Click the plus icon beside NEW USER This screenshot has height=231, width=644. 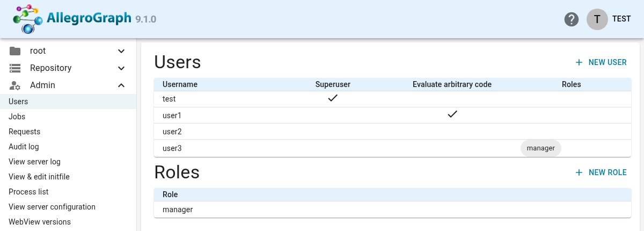pos(579,62)
